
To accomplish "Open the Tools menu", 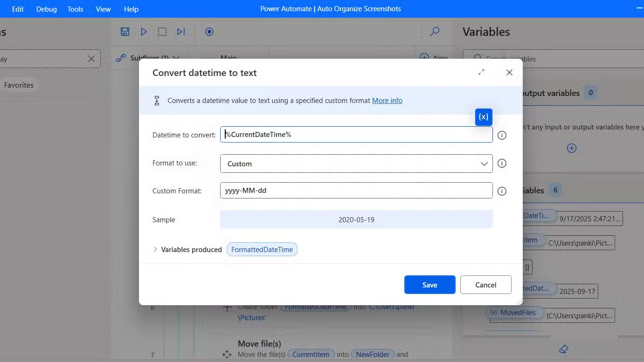I will coord(75,9).
